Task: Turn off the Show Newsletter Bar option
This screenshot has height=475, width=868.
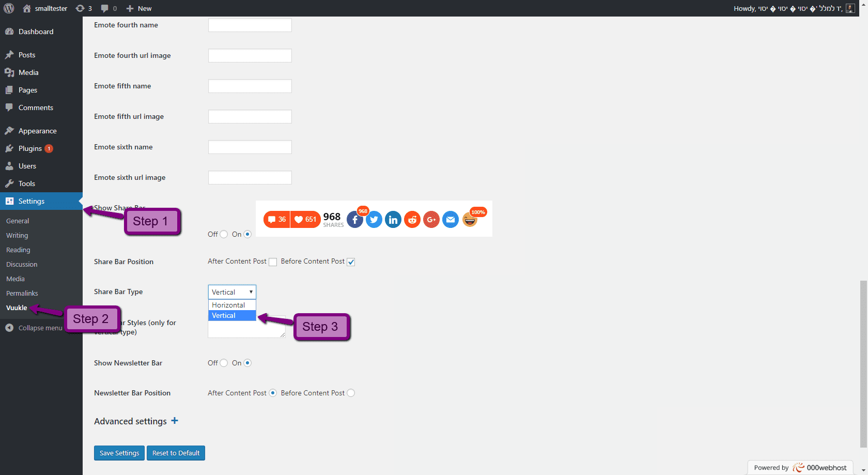Action: click(224, 363)
